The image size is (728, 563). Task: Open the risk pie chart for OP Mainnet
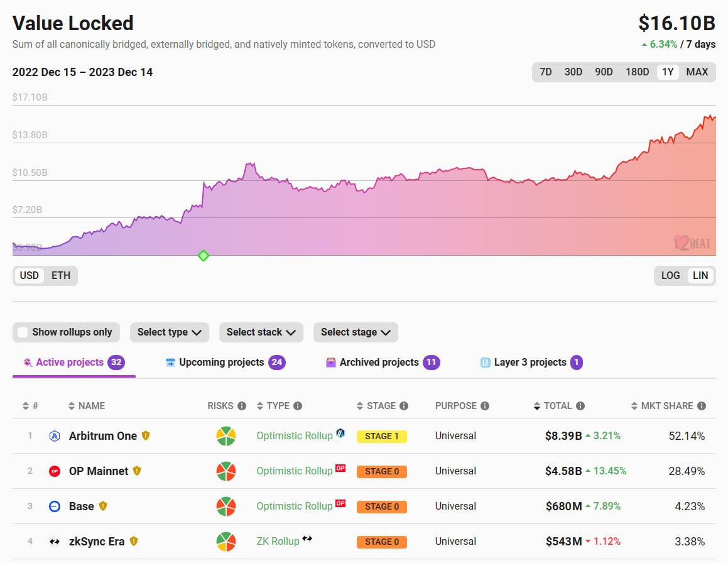coord(226,471)
